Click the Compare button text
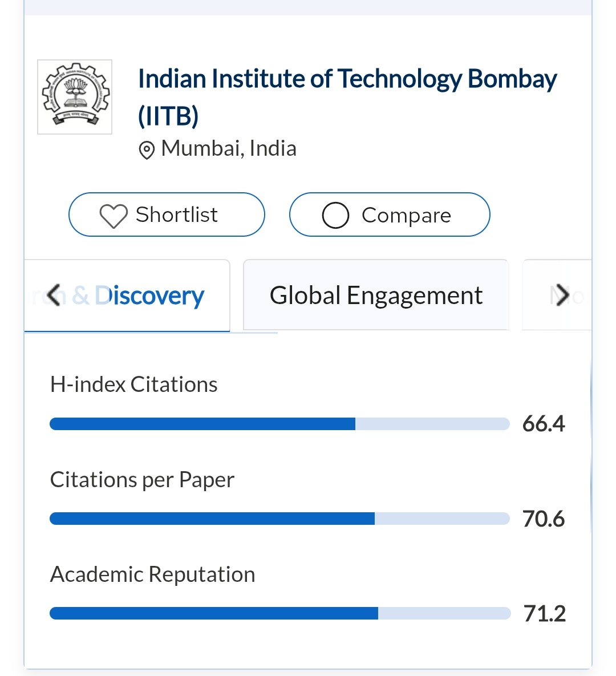Screen dimensions: 616x676 click(406, 216)
